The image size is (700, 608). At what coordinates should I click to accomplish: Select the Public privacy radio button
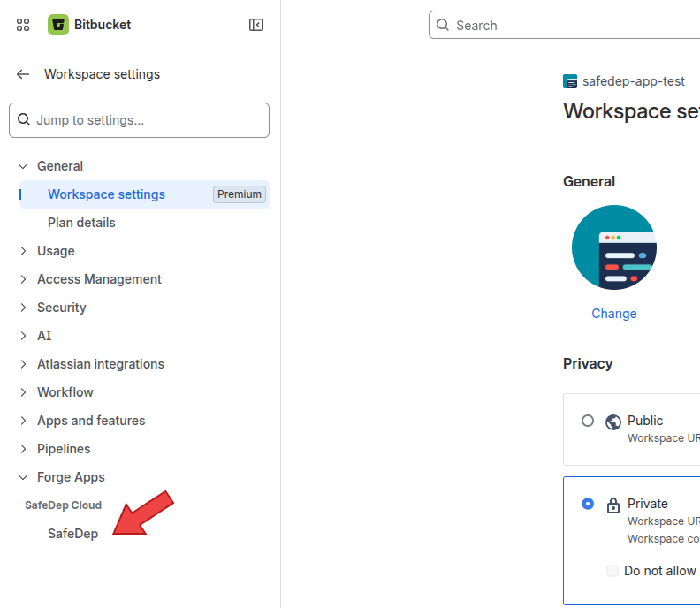(x=588, y=421)
